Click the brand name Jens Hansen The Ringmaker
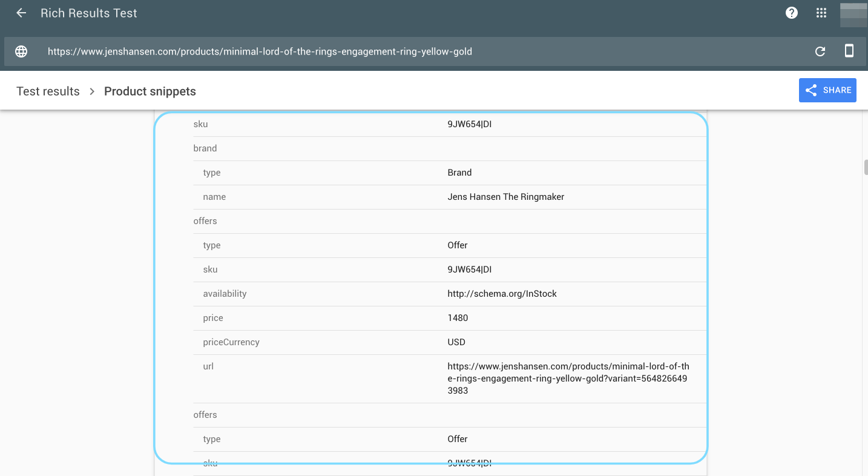 pyautogui.click(x=505, y=197)
